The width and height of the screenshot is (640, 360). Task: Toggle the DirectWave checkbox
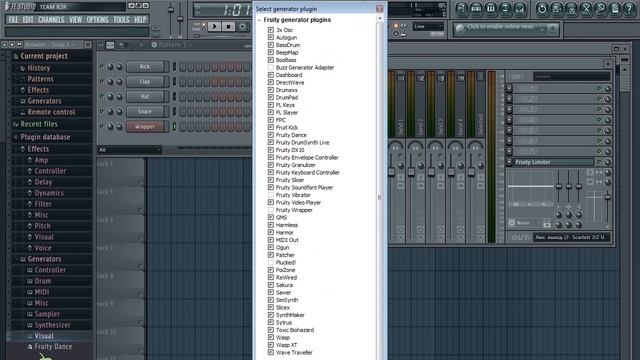click(271, 82)
